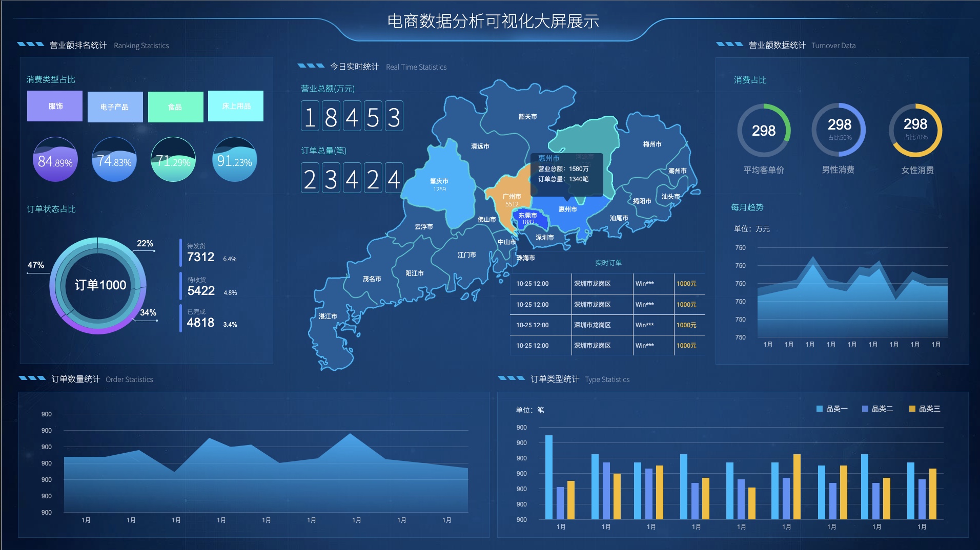Toggle the 品类二 legend item
Image resolution: width=980 pixels, height=550 pixels.
(877, 409)
